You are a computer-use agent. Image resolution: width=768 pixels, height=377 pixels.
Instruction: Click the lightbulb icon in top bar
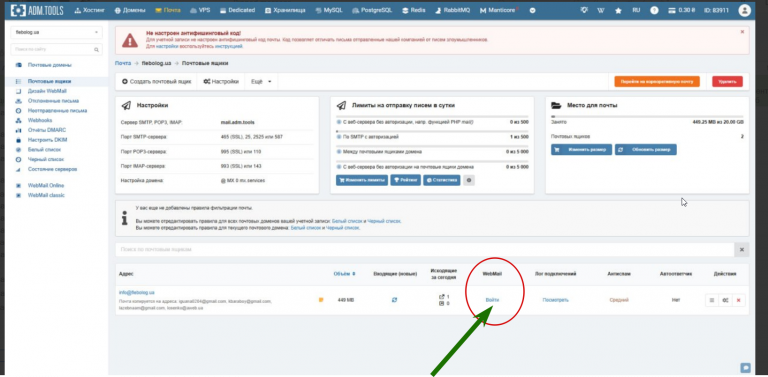coord(583,10)
